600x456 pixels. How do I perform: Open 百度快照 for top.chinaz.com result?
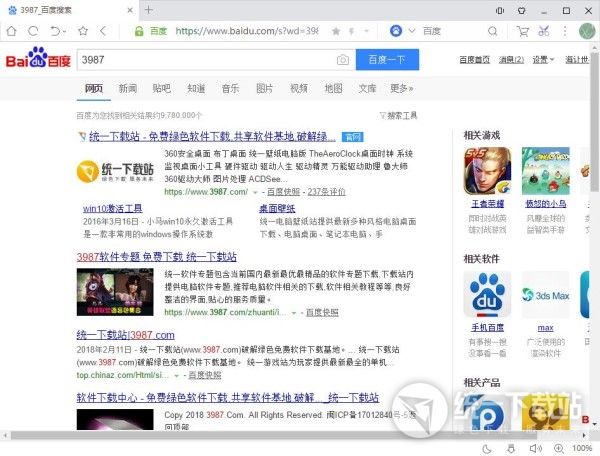pyautogui.click(x=205, y=375)
